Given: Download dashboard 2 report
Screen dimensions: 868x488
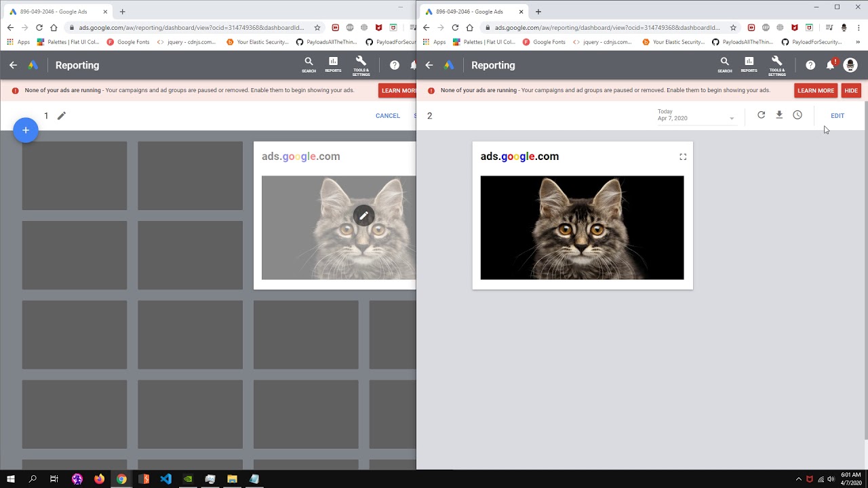Looking at the screenshot, I should (x=779, y=115).
